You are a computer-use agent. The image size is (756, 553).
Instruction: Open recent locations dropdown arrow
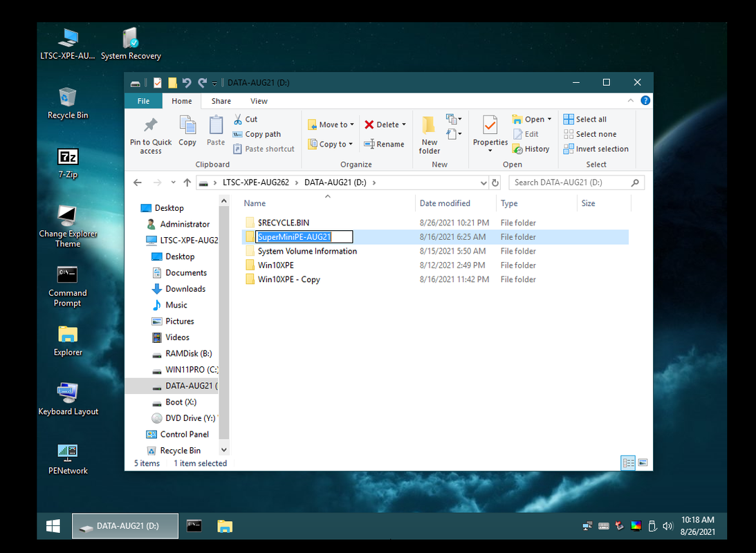click(x=173, y=182)
